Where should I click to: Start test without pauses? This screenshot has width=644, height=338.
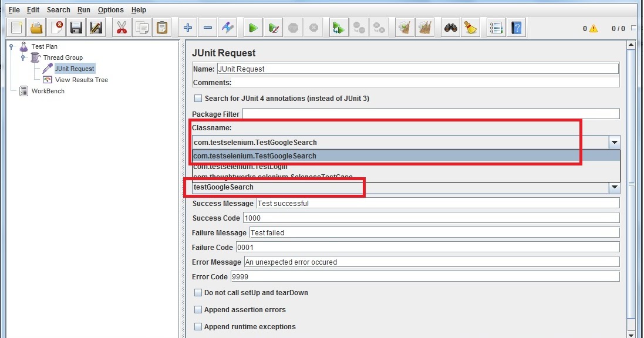273,27
